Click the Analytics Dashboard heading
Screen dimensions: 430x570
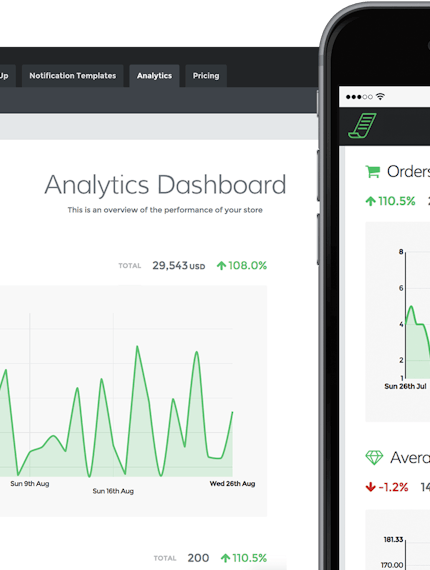pos(165,185)
